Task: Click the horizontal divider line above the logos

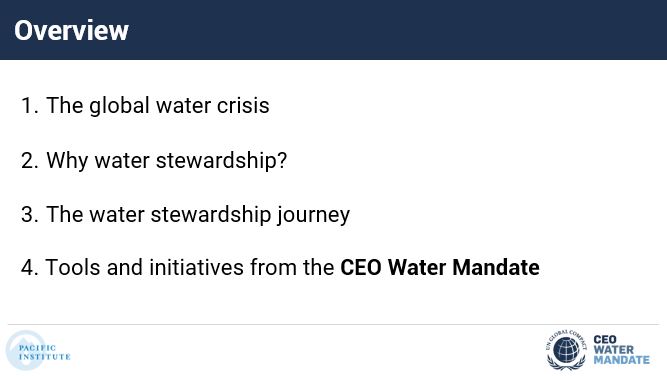Action: pos(334,325)
